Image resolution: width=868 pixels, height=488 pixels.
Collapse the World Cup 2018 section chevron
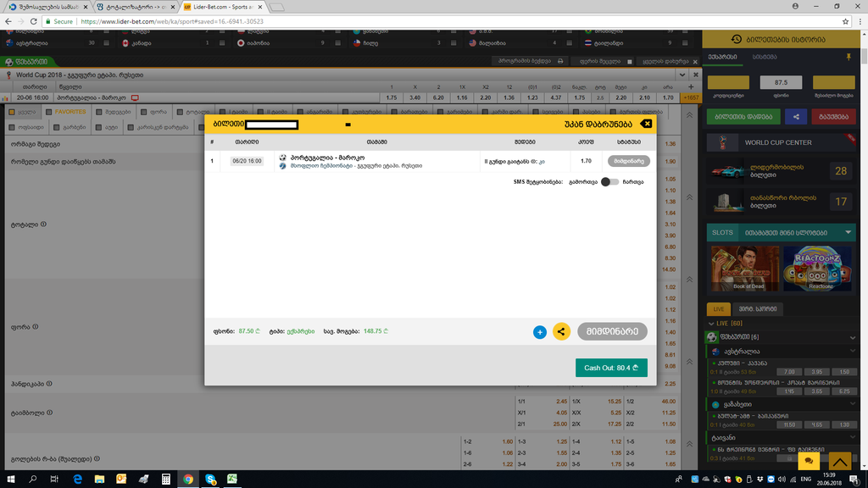(x=682, y=75)
